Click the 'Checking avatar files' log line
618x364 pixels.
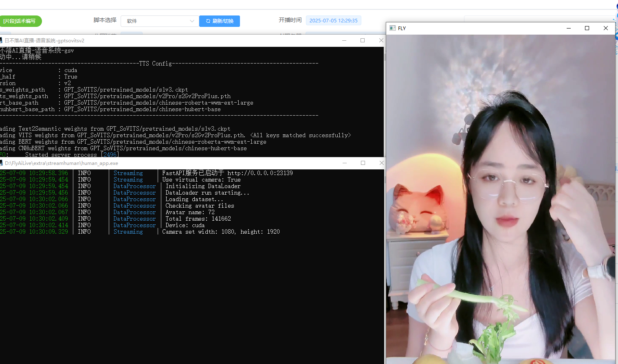pos(200,206)
